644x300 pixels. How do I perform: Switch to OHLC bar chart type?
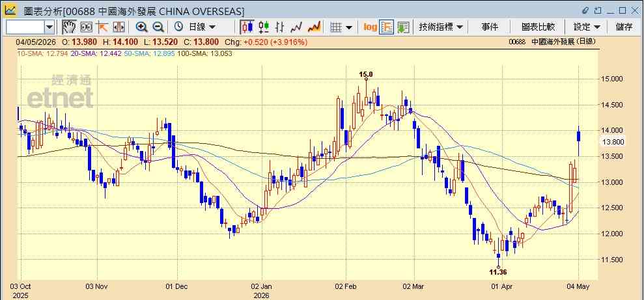click(x=280, y=27)
